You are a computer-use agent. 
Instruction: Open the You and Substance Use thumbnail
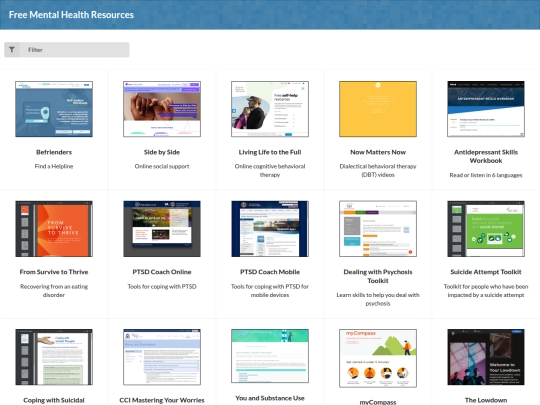click(270, 356)
